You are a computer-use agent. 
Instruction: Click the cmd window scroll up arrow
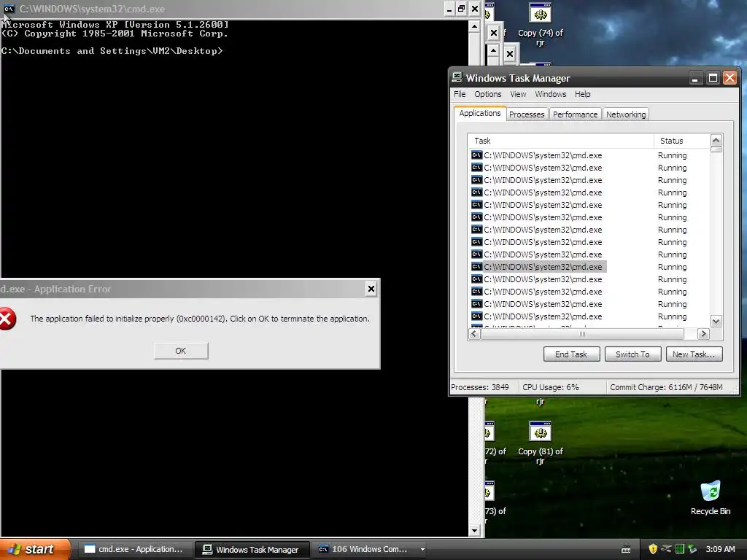[x=474, y=27]
